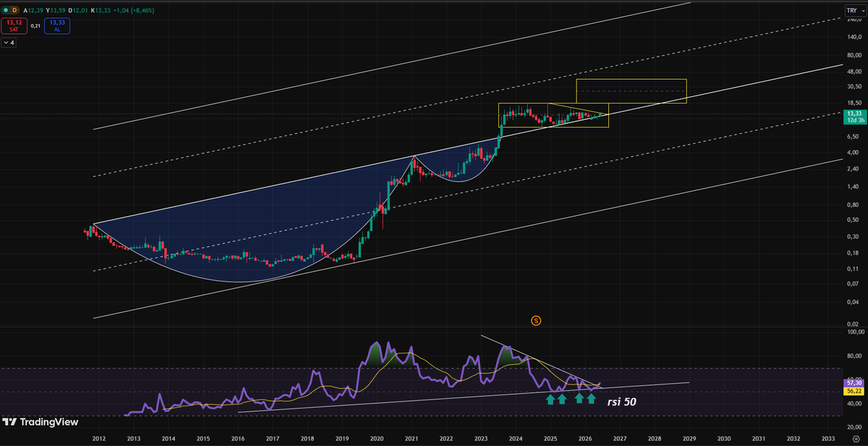Viewport: 868px width, 446px height.
Task: Click the orange S split marker on chart
Action: tap(536, 319)
